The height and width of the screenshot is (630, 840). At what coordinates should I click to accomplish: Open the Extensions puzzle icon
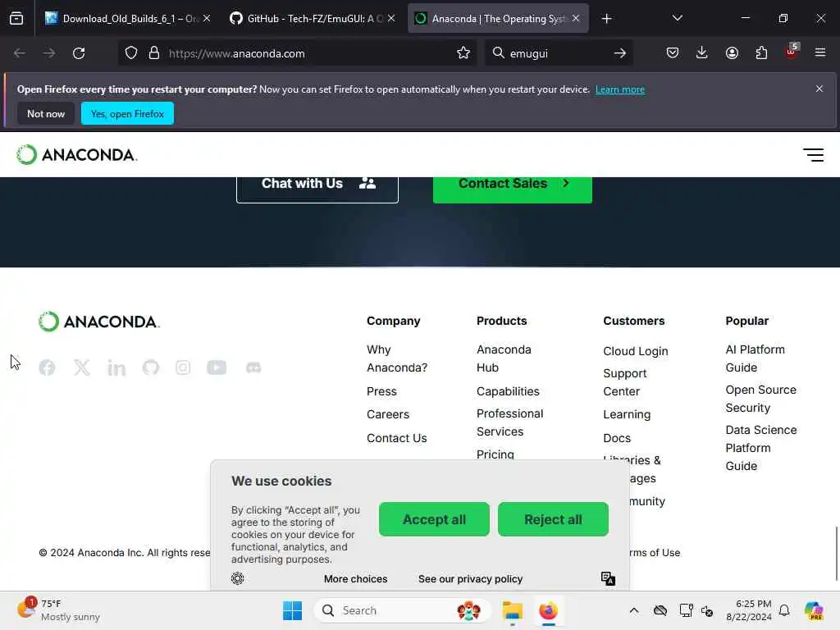[x=761, y=53]
